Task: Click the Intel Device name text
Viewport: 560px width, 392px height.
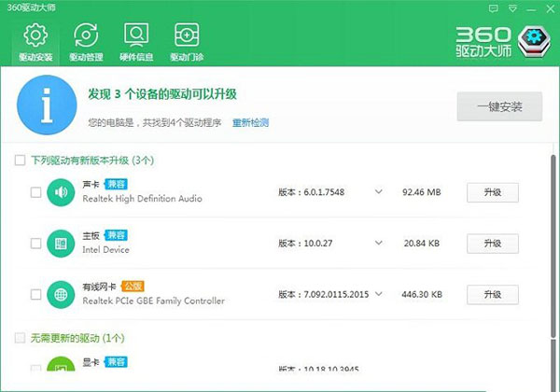Action: click(105, 249)
